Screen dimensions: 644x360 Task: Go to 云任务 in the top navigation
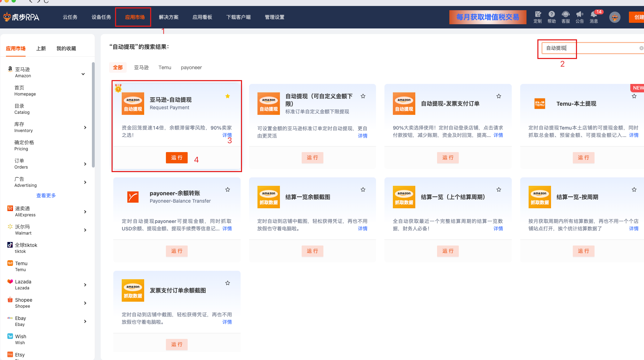(x=70, y=17)
